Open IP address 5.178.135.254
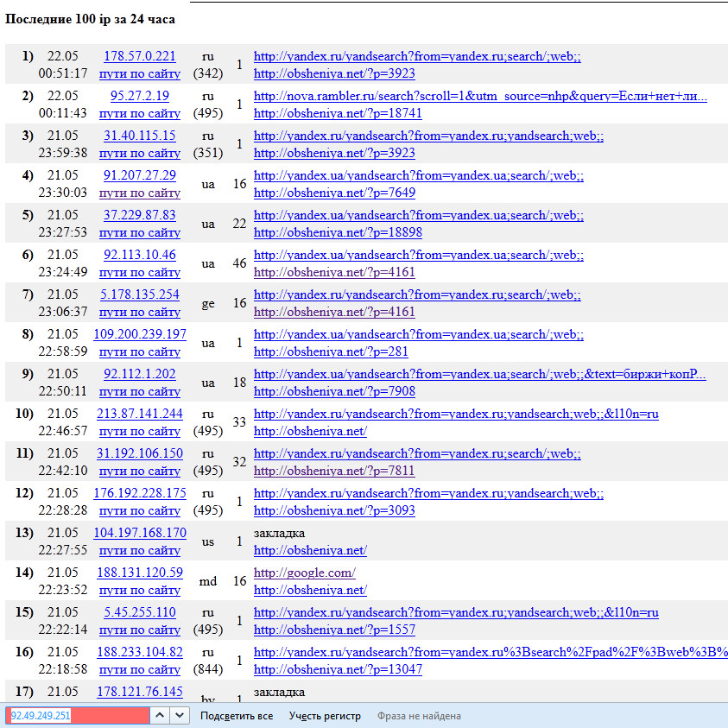Screen dimensions: 728x728 point(140,294)
